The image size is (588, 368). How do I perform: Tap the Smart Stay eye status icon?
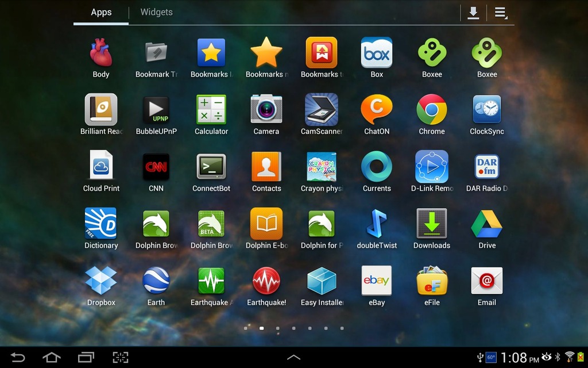click(x=547, y=356)
